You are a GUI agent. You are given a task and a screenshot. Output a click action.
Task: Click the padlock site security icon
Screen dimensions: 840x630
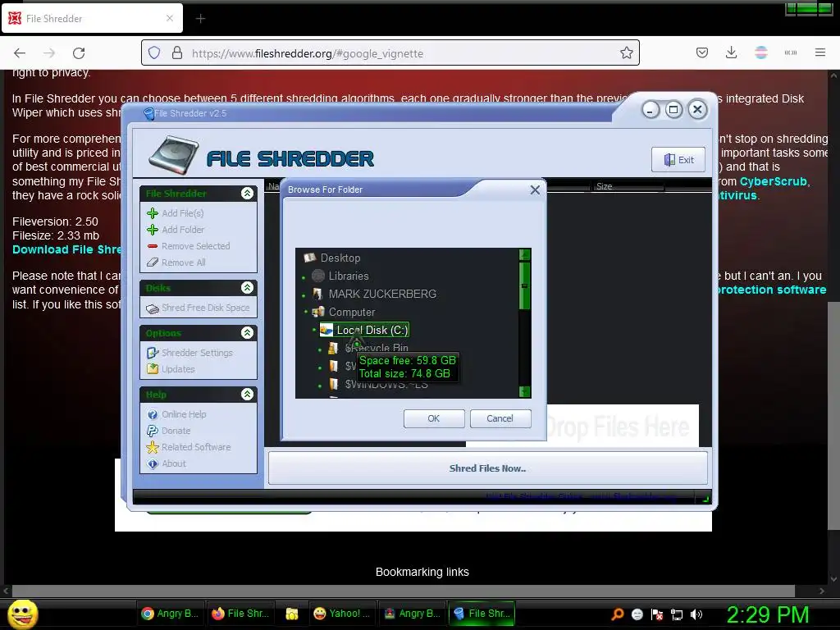click(177, 53)
